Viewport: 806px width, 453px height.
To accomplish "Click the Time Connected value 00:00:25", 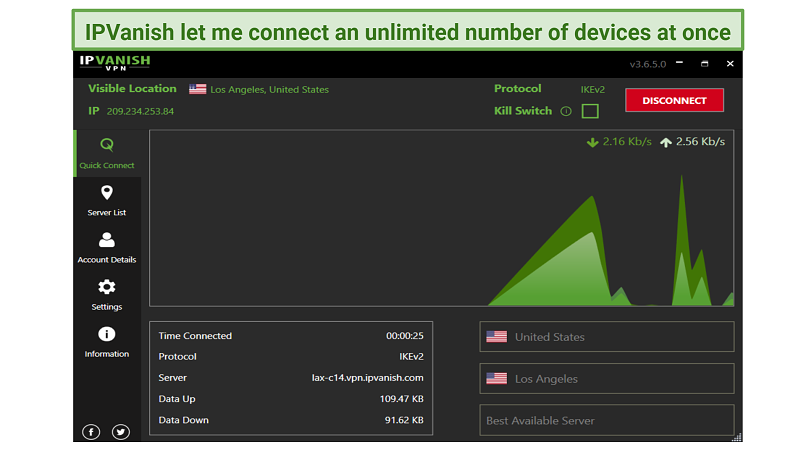I will [x=405, y=336].
